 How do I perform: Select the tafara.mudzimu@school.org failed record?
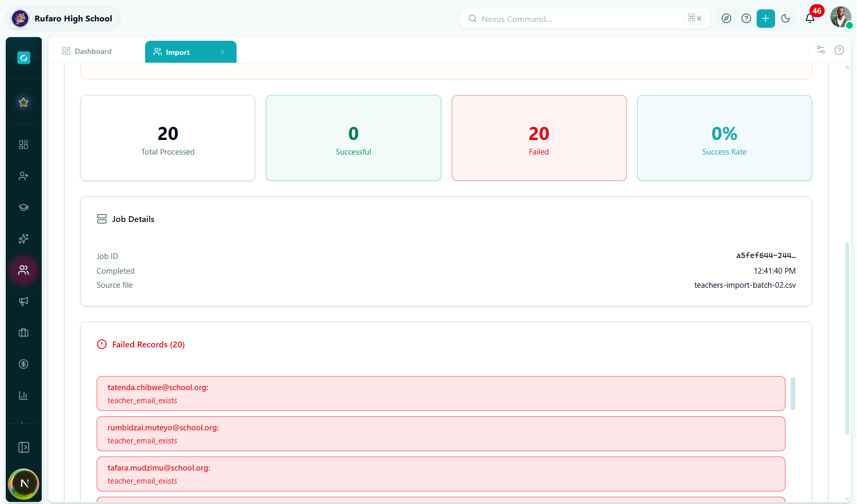[441, 474]
